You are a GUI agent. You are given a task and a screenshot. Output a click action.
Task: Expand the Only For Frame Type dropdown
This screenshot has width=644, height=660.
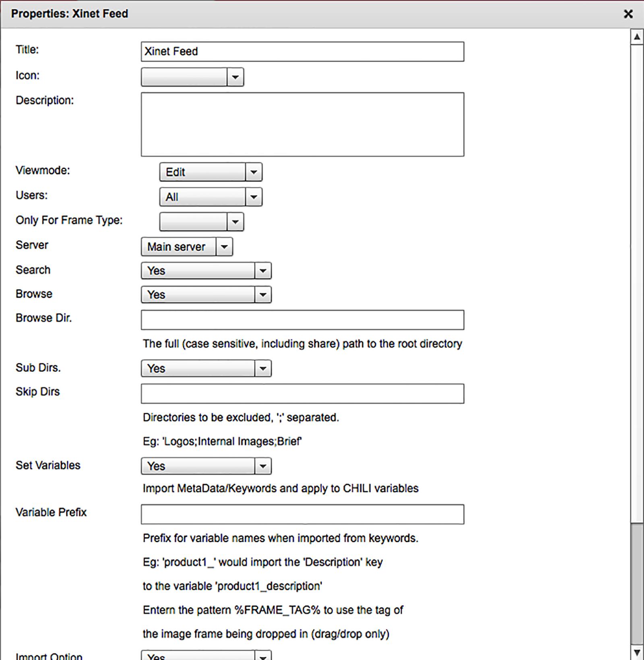tap(202, 222)
